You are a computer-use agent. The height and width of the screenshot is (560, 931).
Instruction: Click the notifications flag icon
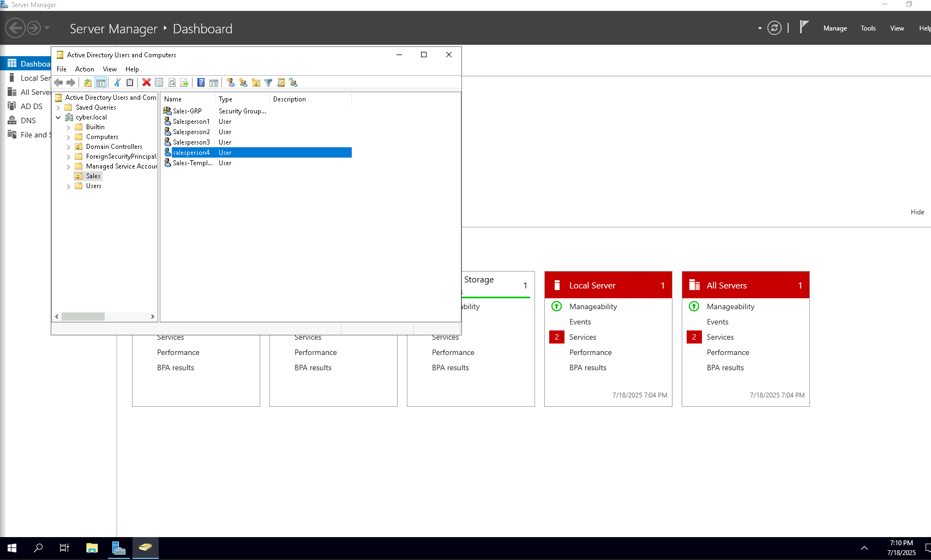pyautogui.click(x=804, y=27)
